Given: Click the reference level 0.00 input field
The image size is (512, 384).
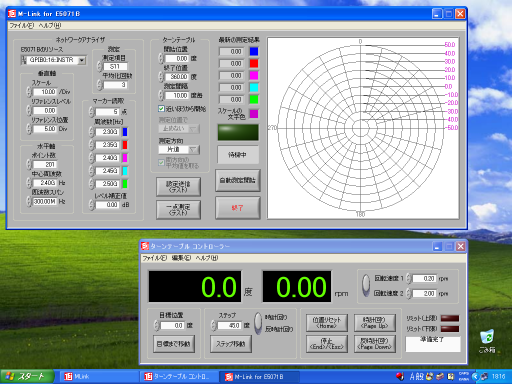Looking at the screenshot, I should pos(45,110).
